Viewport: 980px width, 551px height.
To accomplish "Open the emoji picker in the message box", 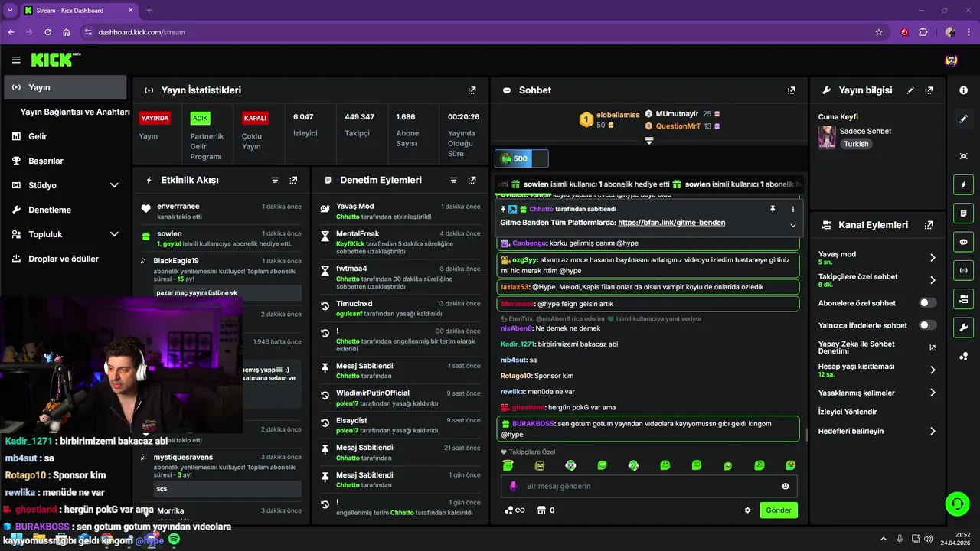I will [786, 487].
